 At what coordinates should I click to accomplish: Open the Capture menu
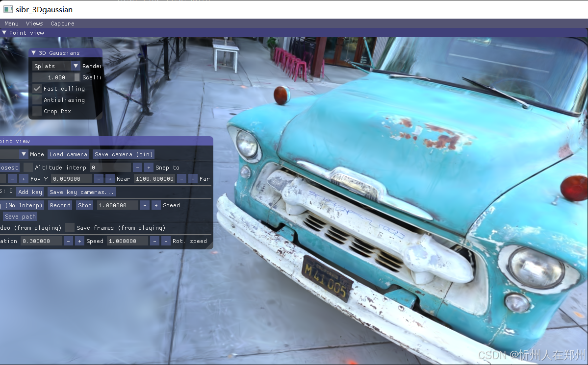62,23
